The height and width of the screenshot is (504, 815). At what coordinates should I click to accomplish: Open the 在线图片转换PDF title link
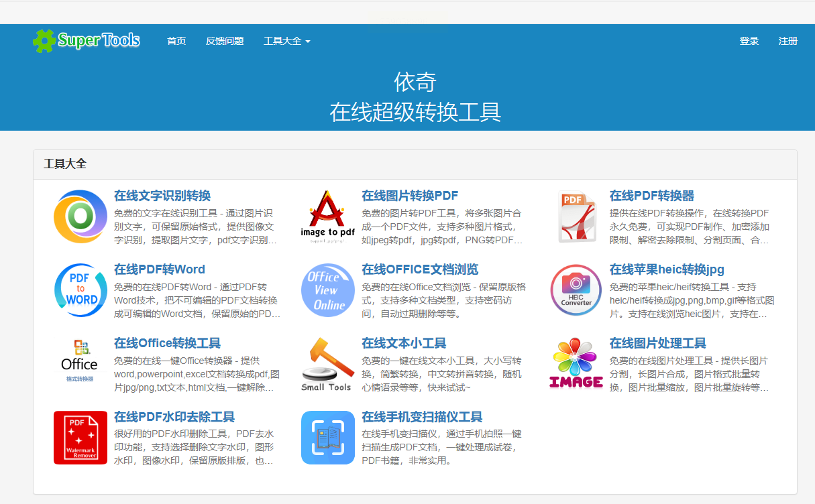click(410, 196)
